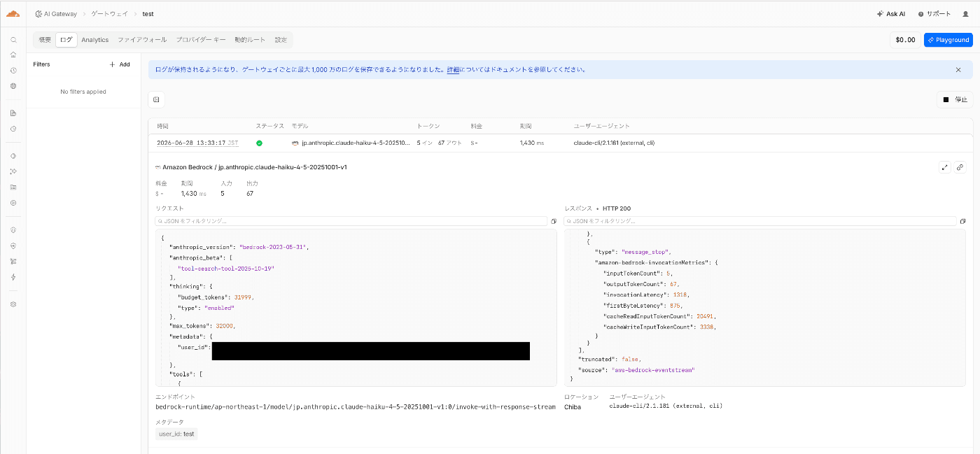Open the プロバイダー キー tab
Viewport: 980px width, 454px height.
[x=201, y=40]
